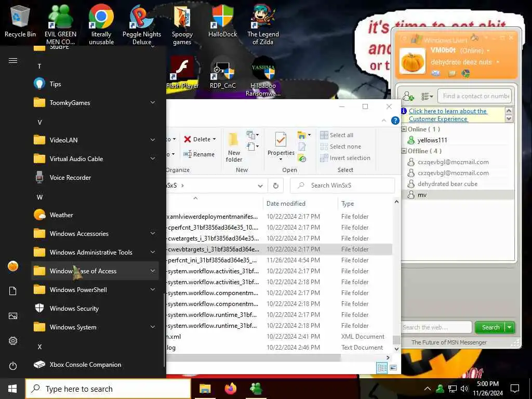Switch Explorer to Details view icon
532x399 pixels.
tap(382, 368)
